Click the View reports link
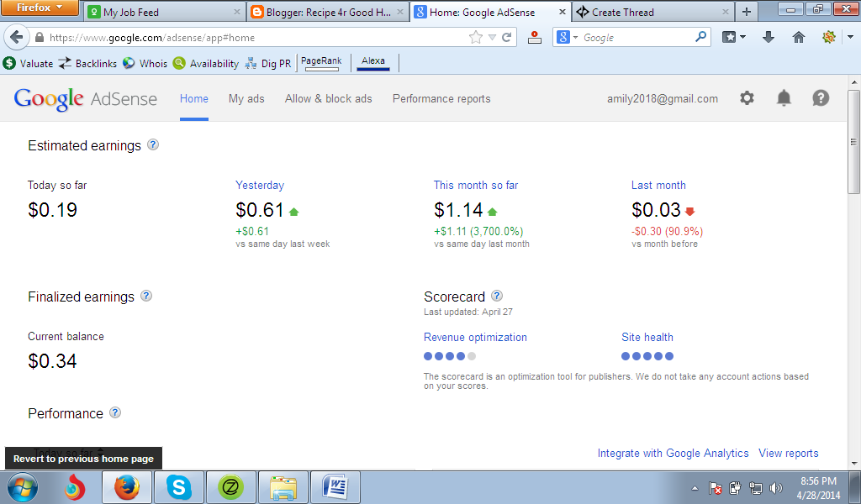 [x=788, y=453]
